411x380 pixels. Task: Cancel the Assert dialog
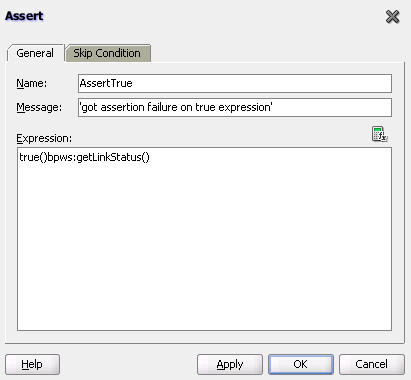click(x=372, y=364)
